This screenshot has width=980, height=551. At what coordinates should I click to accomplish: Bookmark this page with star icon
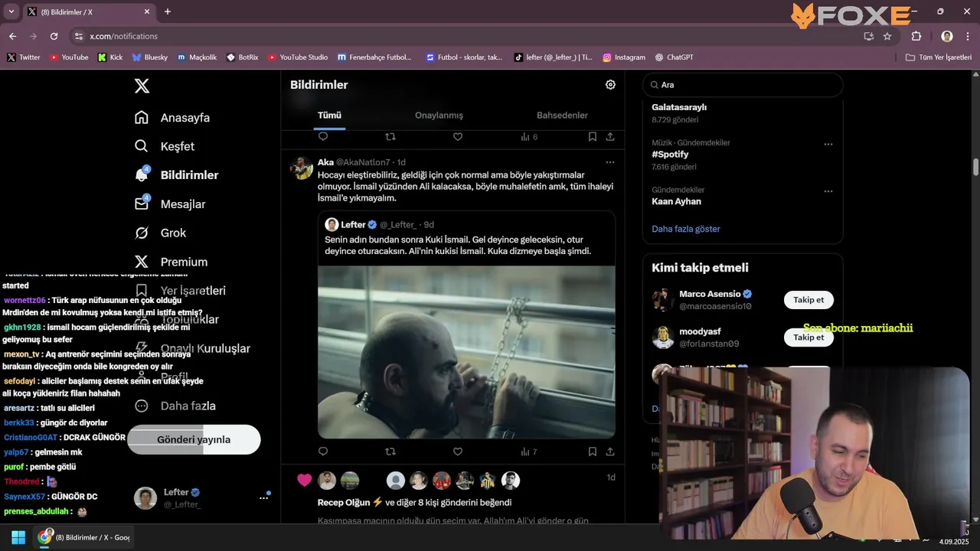(x=887, y=36)
